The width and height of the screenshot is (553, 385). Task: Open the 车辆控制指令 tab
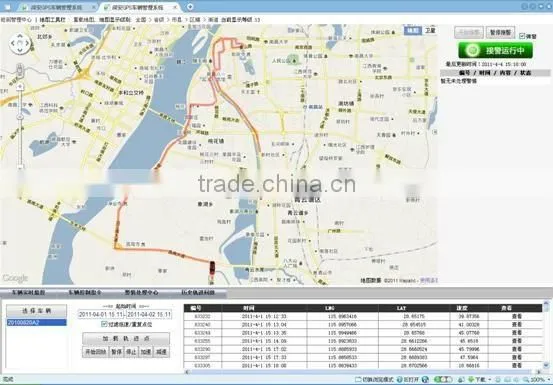[x=85, y=292]
